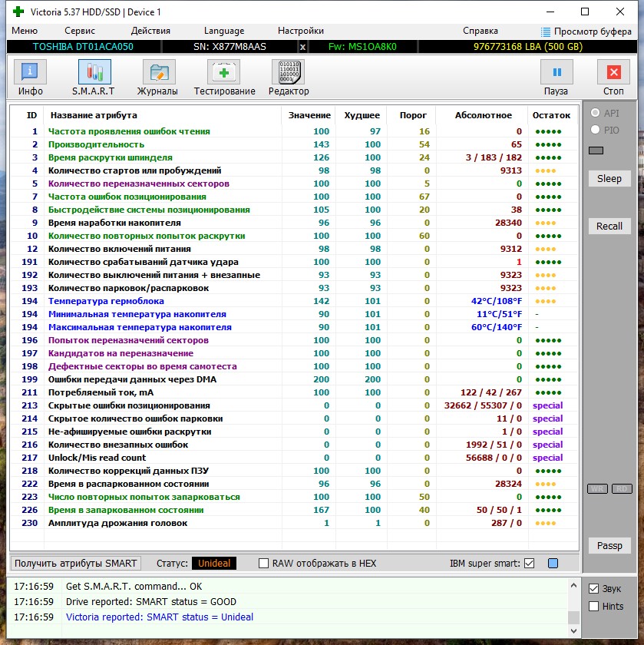Toggle the IBM super smart checkbox
Screen dimensions: 644x645
pyautogui.click(x=530, y=563)
